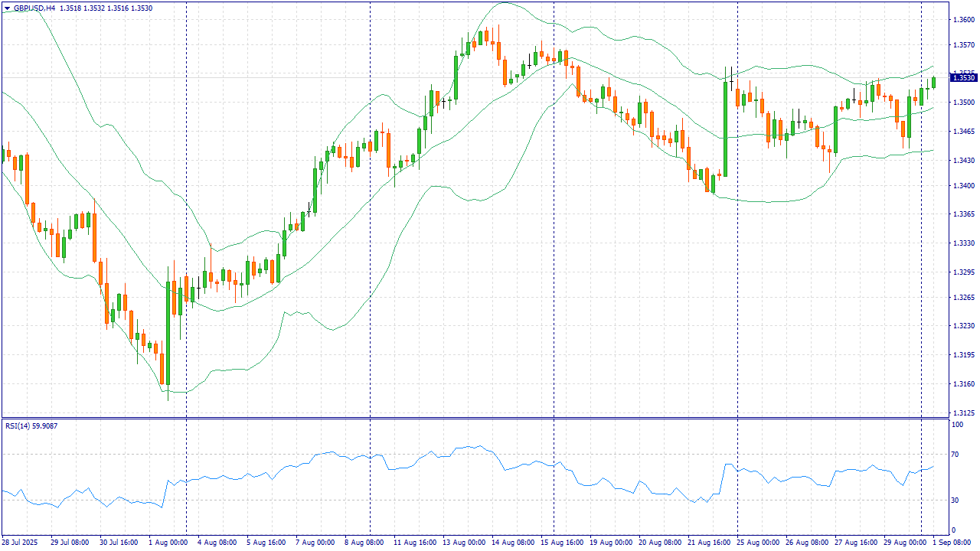The image size is (980, 551).
Task: Click the triangle arrow beside GBPUSD,H4
Action: pos(6,8)
